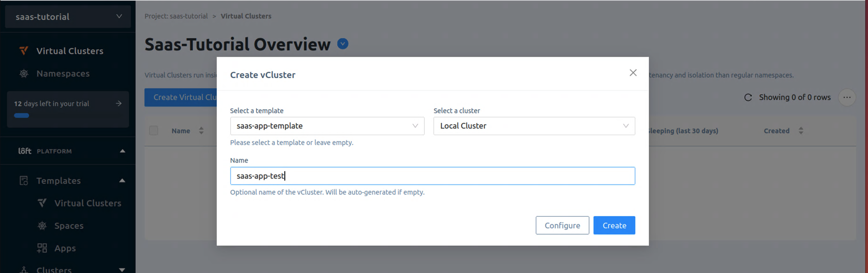Click the Virtual Clusters sidebar item
This screenshot has width=868, height=273.
click(69, 51)
